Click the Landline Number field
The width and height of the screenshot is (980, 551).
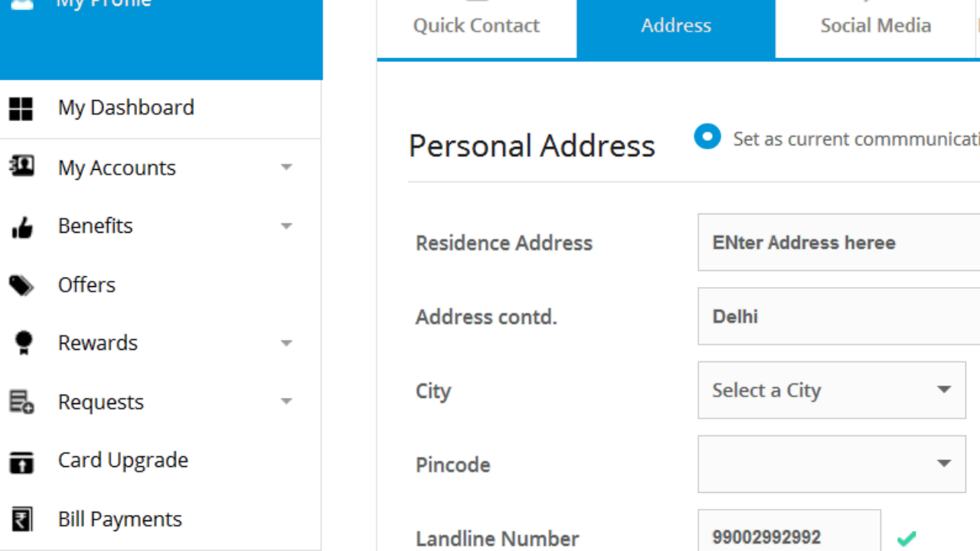[789, 530]
